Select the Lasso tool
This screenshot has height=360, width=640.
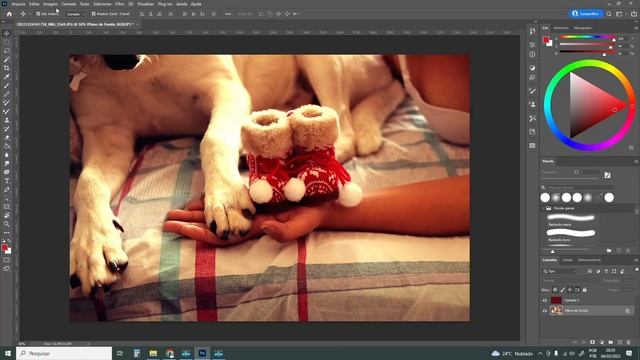(7, 51)
